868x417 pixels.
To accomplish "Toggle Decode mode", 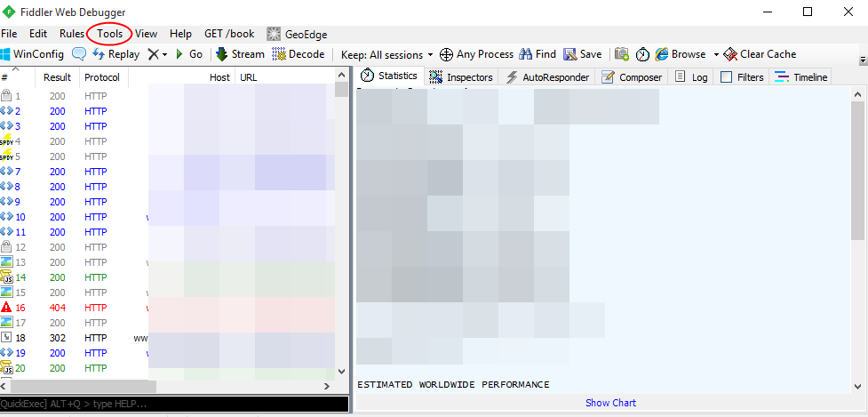I will (299, 54).
